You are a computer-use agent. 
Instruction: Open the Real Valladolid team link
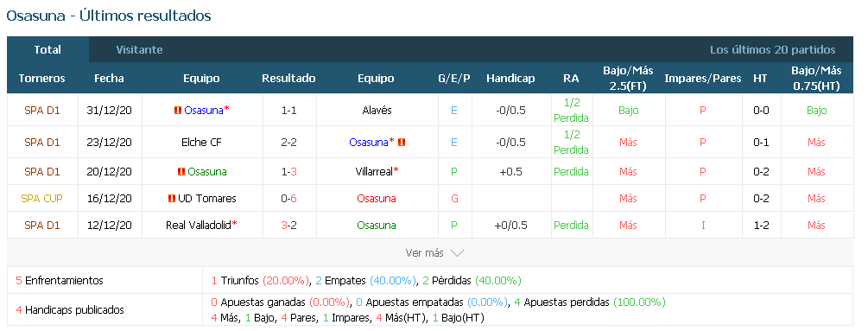(x=198, y=226)
